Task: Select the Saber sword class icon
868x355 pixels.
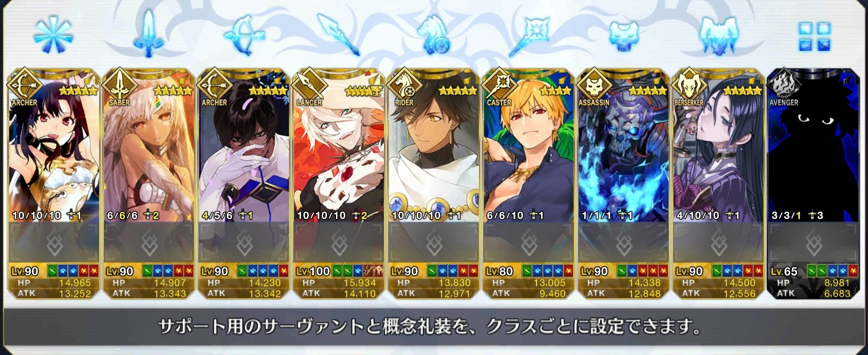Action: [x=148, y=35]
